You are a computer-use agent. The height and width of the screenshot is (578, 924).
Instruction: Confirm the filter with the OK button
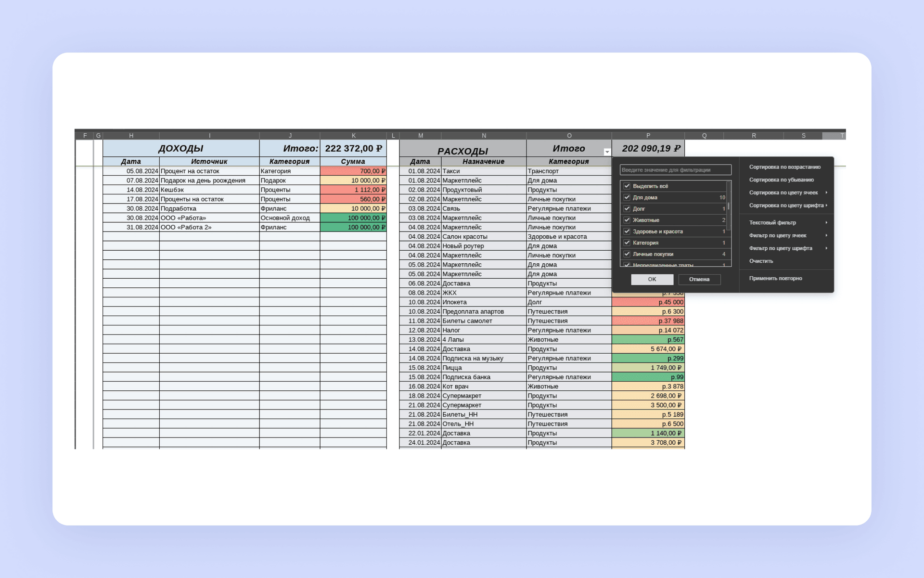point(652,280)
